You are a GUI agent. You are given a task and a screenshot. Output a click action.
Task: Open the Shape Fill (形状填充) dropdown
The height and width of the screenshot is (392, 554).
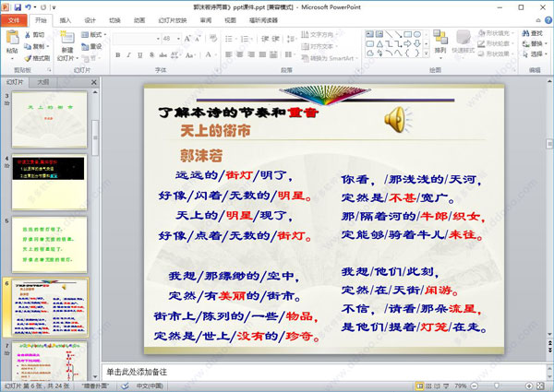tap(495, 33)
